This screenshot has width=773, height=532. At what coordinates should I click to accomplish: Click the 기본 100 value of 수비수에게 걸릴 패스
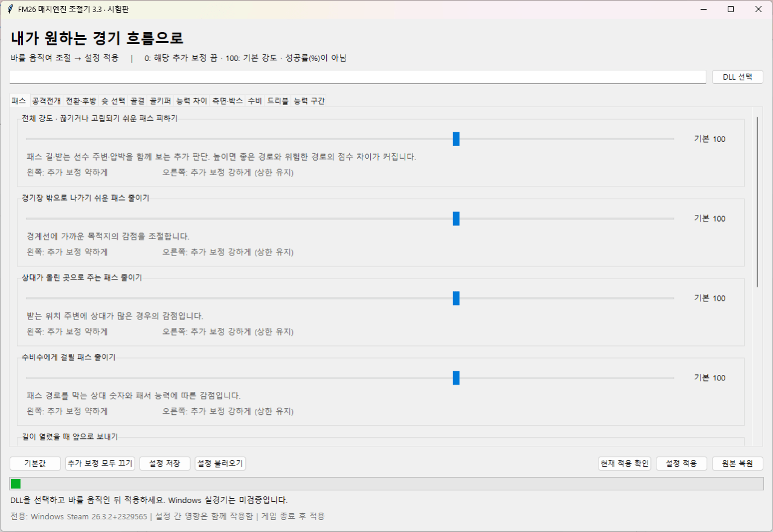710,378
